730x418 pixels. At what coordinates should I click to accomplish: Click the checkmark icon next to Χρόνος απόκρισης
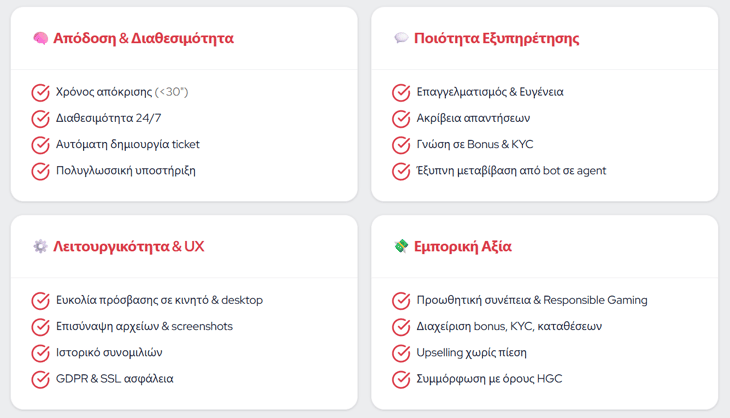40,93
